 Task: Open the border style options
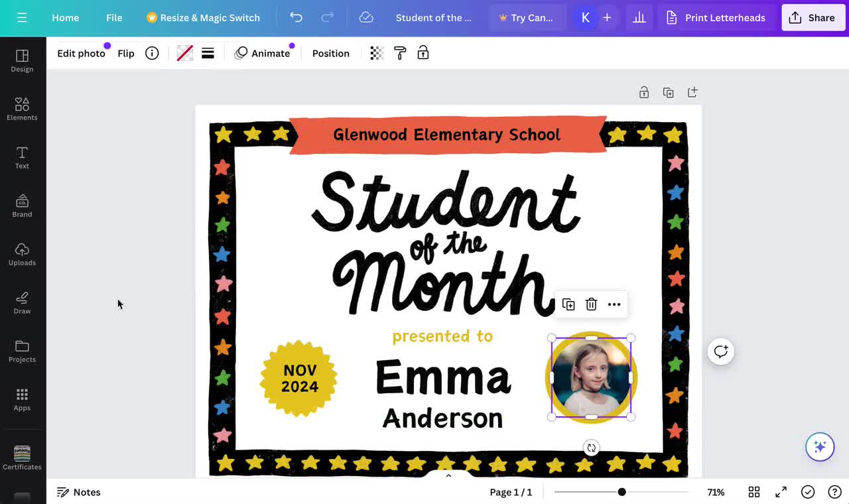[x=208, y=53]
